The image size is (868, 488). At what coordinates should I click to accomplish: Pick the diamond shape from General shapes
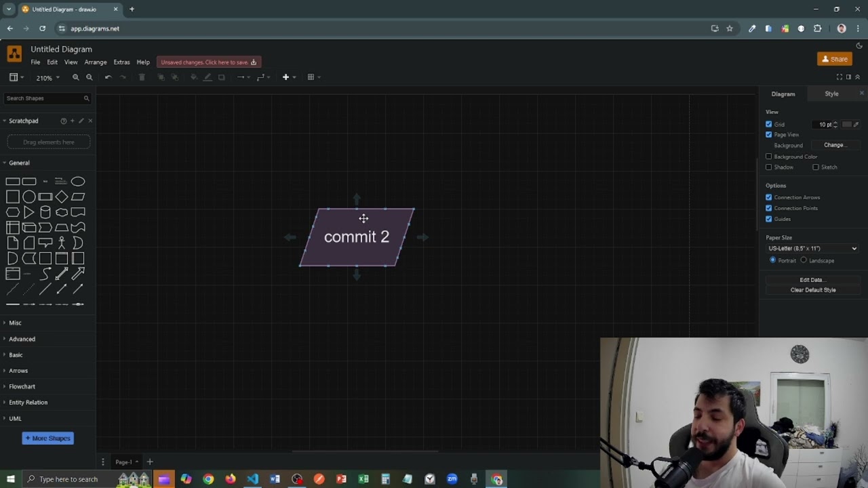point(62,197)
